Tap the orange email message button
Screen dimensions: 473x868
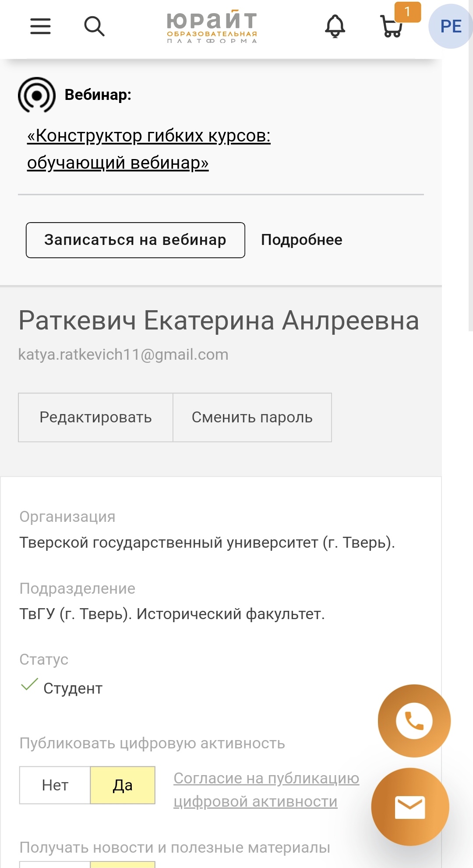(410, 807)
